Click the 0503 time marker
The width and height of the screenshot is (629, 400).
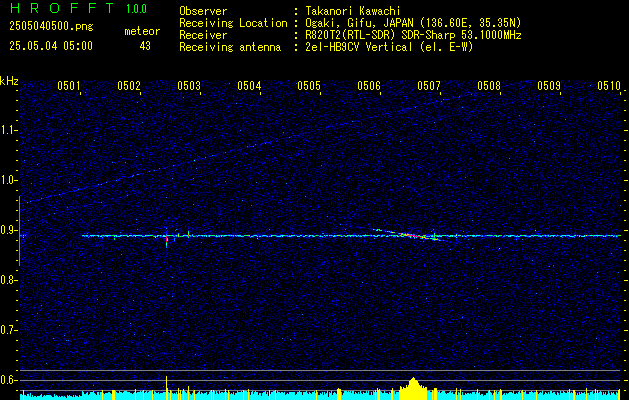pyautogui.click(x=189, y=86)
